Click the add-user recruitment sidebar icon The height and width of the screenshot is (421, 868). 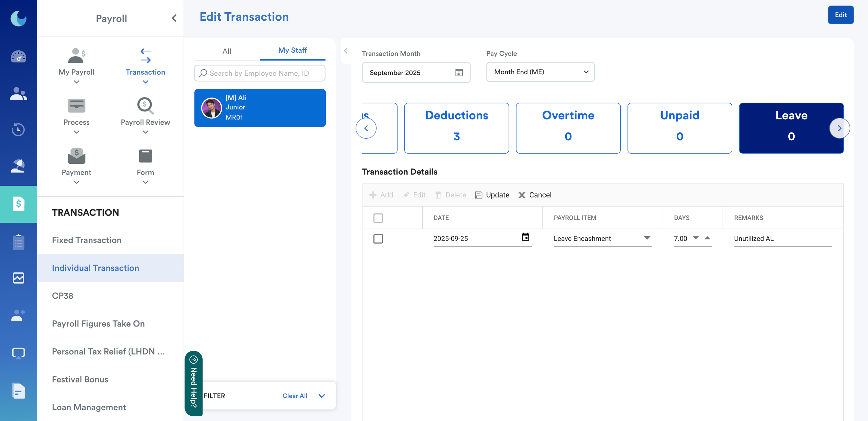pos(18,315)
